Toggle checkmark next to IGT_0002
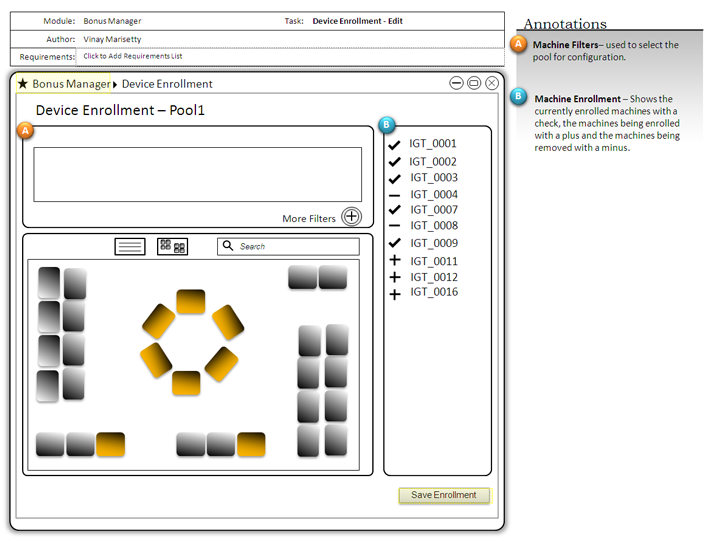 pyautogui.click(x=395, y=162)
